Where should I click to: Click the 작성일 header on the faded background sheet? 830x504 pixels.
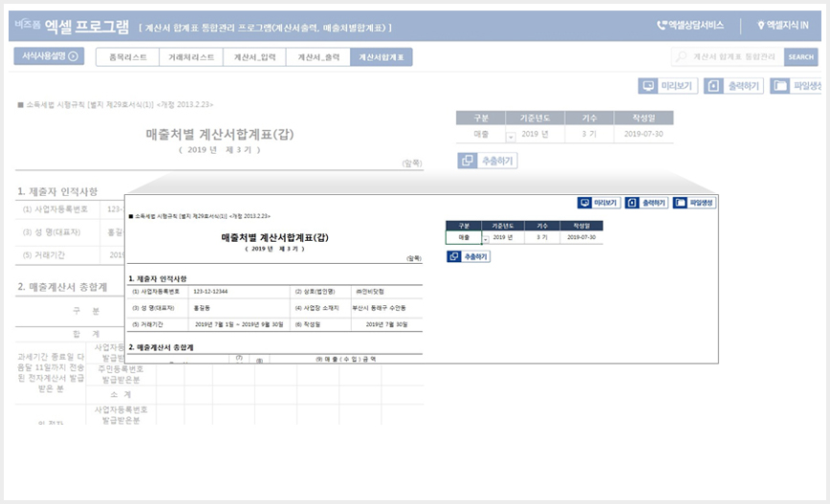pyautogui.click(x=644, y=118)
